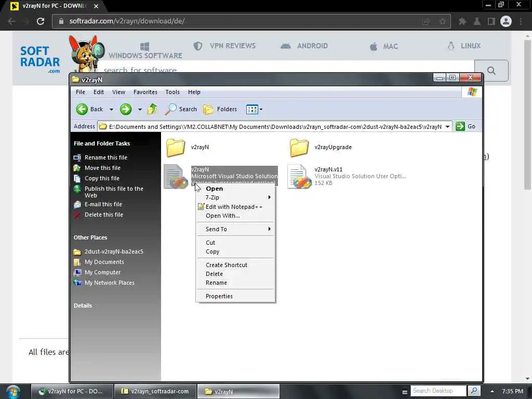Click the Windows Start orb
The width and height of the screenshot is (532, 399).
point(12,392)
